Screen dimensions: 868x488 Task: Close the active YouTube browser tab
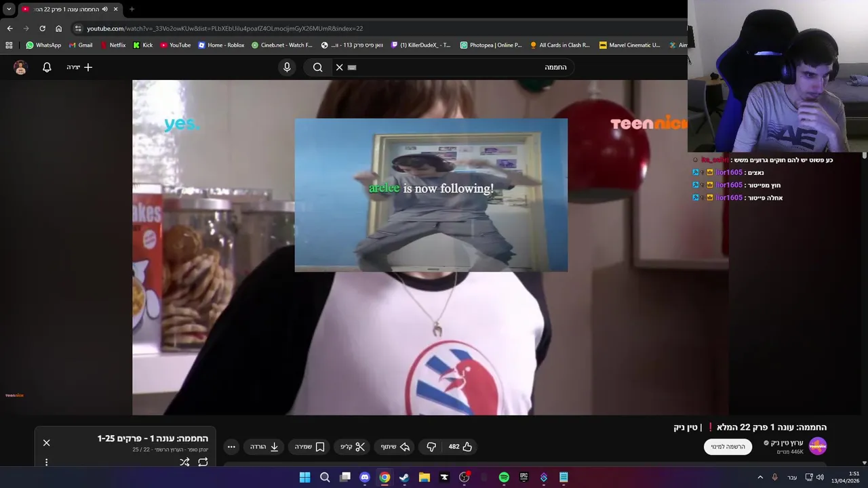tap(116, 9)
